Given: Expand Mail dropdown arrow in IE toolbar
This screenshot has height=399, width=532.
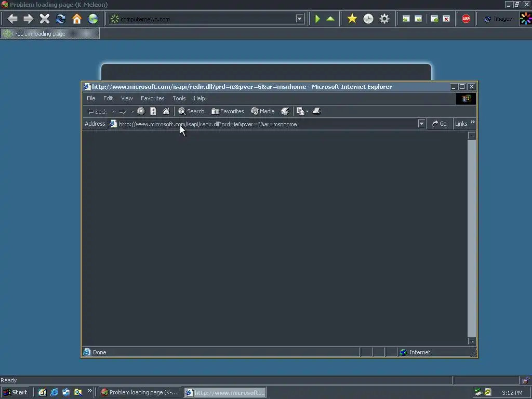Looking at the screenshot, I should click(307, 111).
